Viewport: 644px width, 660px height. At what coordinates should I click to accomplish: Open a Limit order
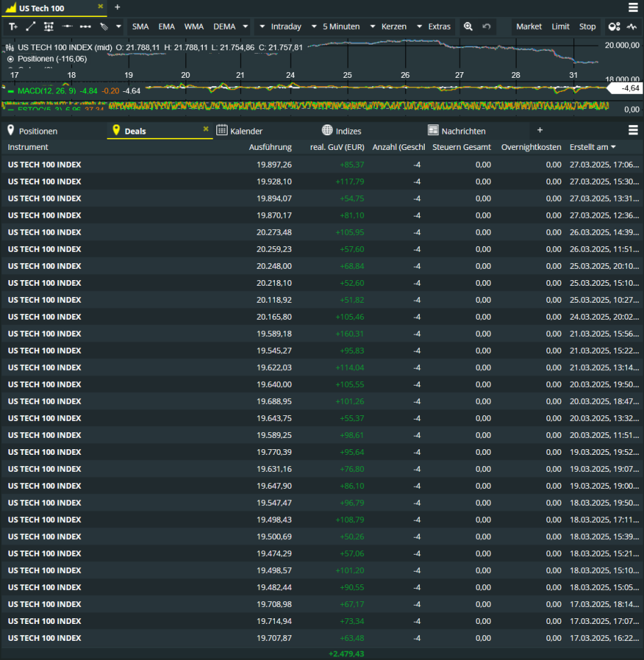coord(561,26)
